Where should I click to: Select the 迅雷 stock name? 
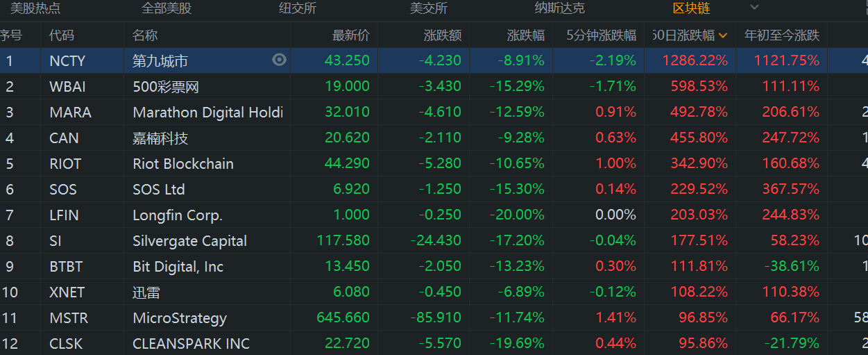pyautogui.click(x=146, y=292)
